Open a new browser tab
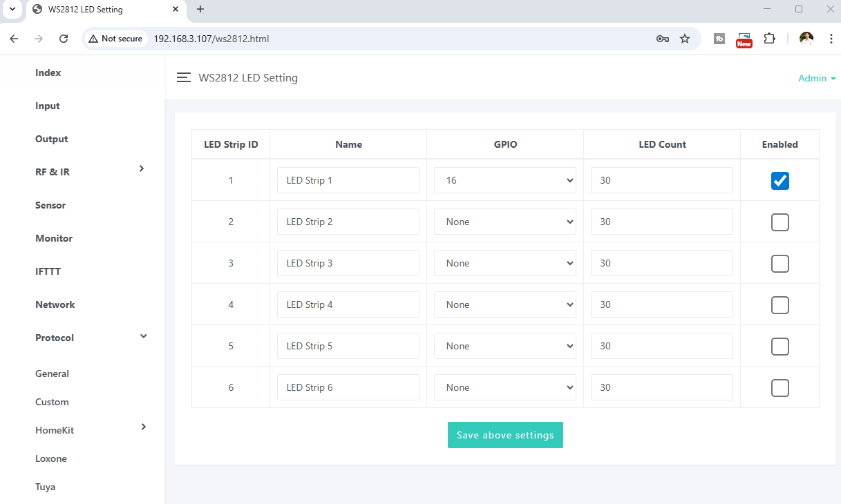The width and height of the screenshot is (841, 504). (200, 10)
